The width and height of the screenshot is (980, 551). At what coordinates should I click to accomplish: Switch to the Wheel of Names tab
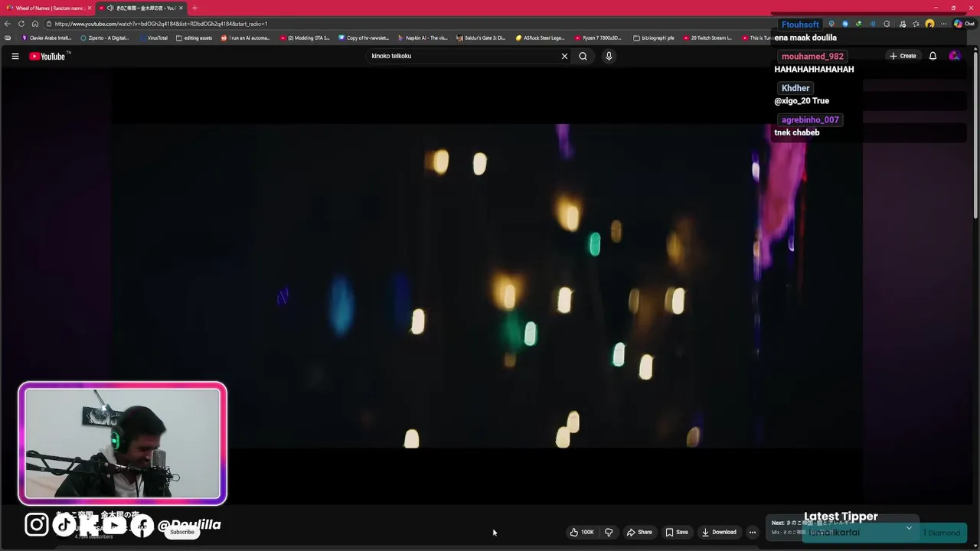pos(46,8)
